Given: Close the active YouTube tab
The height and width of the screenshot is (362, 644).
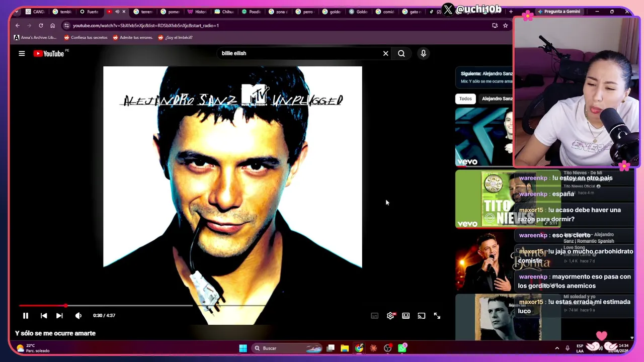Looking at the screenshot, I should [x=124, y=12].
